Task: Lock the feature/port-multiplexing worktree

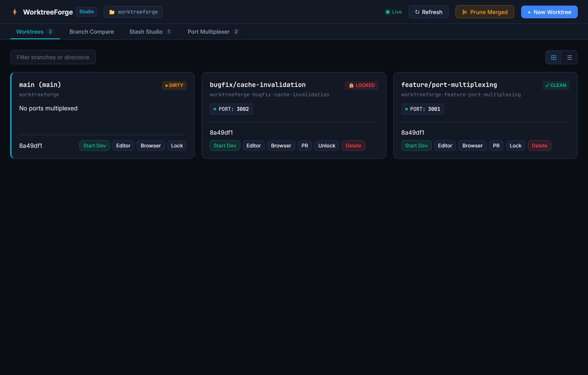Action: [516, 146]
